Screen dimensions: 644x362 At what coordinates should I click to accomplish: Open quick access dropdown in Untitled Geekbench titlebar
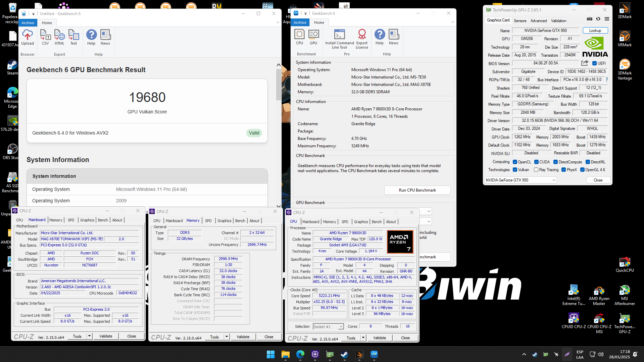click(x=33, y=14)
